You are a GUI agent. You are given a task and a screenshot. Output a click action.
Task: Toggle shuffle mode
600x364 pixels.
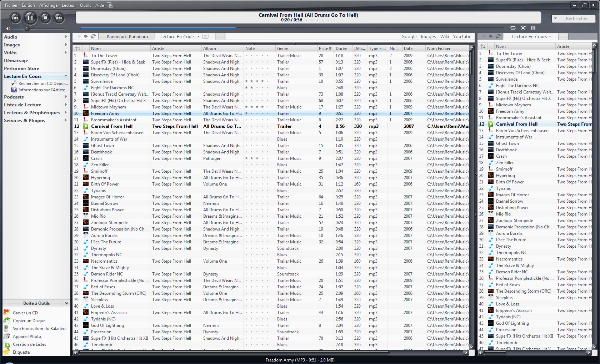[x=523, y=27]
